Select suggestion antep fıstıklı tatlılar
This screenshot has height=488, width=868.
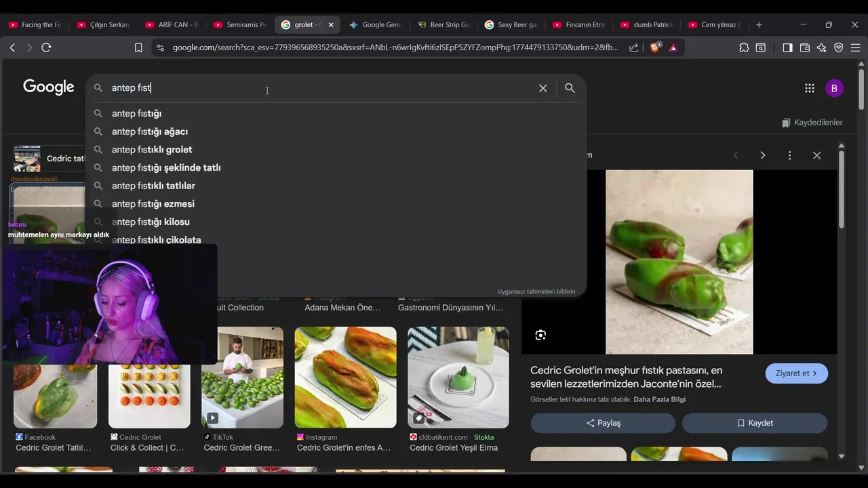(x=336, y=186)
